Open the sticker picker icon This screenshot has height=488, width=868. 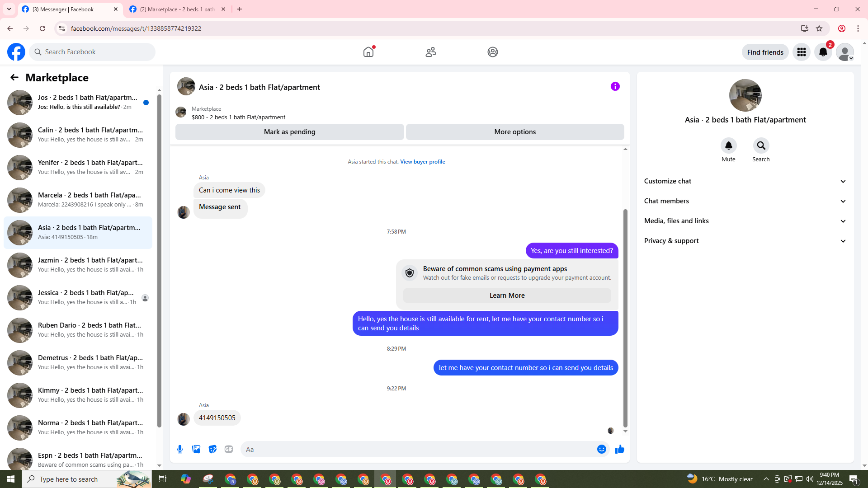[212, 449]
